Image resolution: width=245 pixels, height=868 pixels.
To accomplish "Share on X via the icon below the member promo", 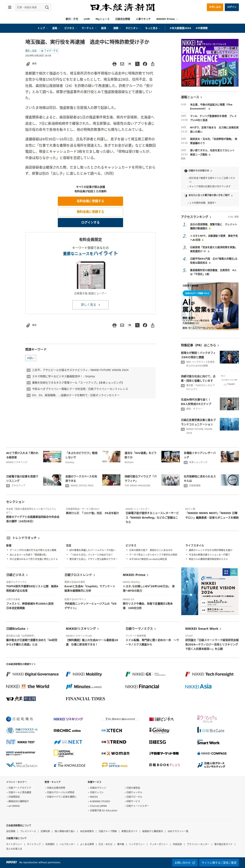I will [137, 325].
